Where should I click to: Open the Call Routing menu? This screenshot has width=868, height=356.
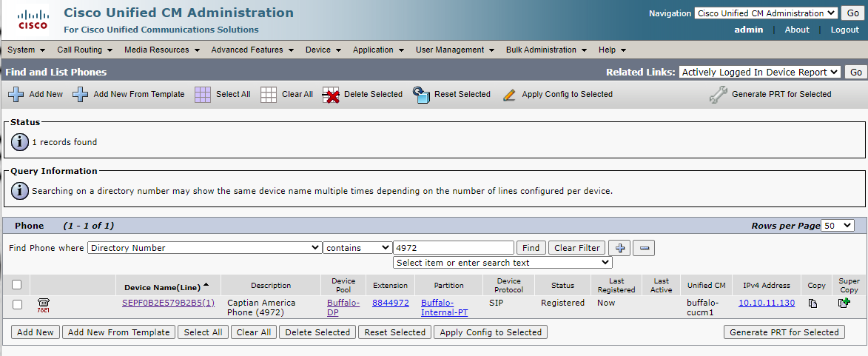click(84, 50)
